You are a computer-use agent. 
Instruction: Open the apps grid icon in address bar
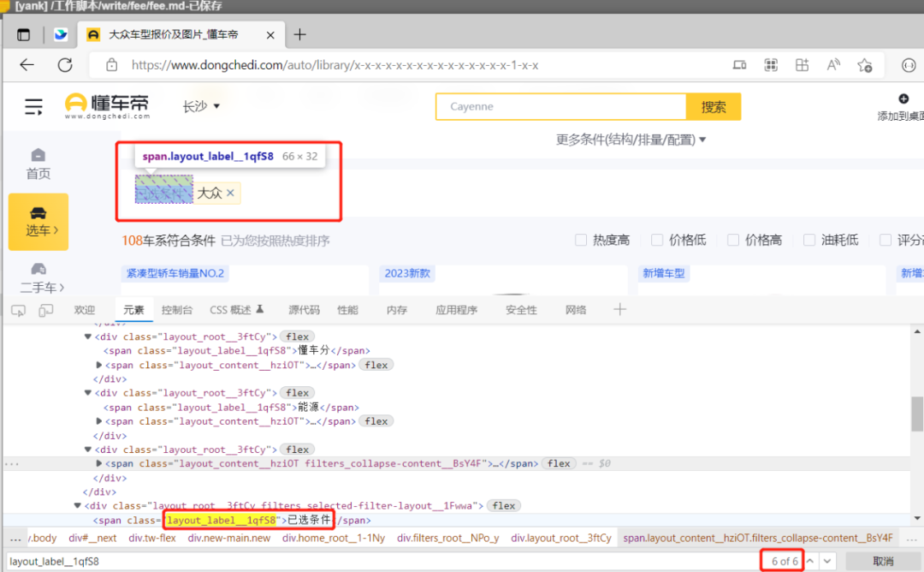[802, 65]
